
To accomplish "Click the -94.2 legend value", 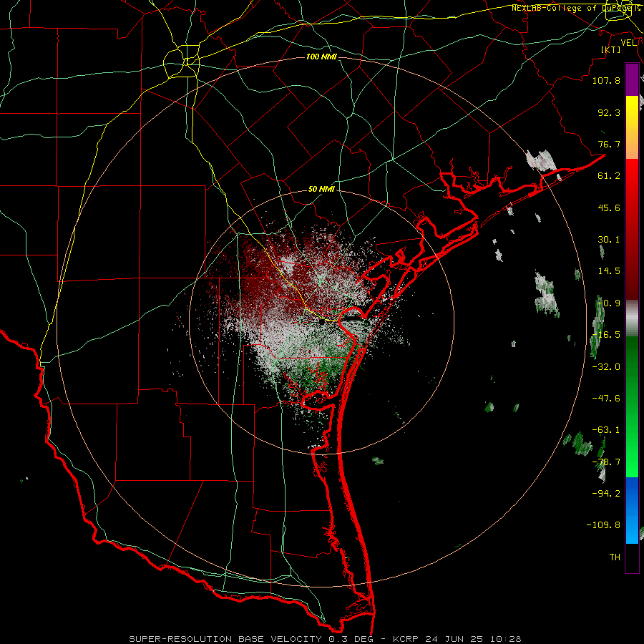I will 606,493.
